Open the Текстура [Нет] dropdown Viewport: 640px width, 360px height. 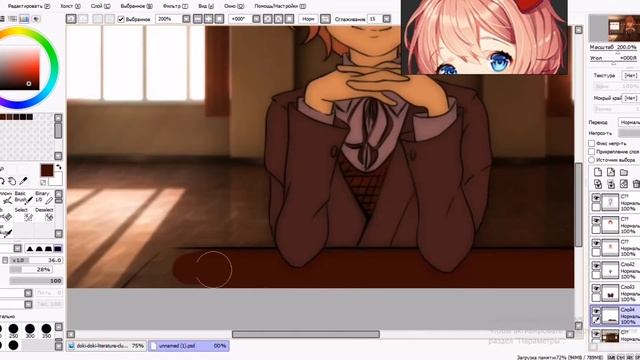(x=630, y=76)
